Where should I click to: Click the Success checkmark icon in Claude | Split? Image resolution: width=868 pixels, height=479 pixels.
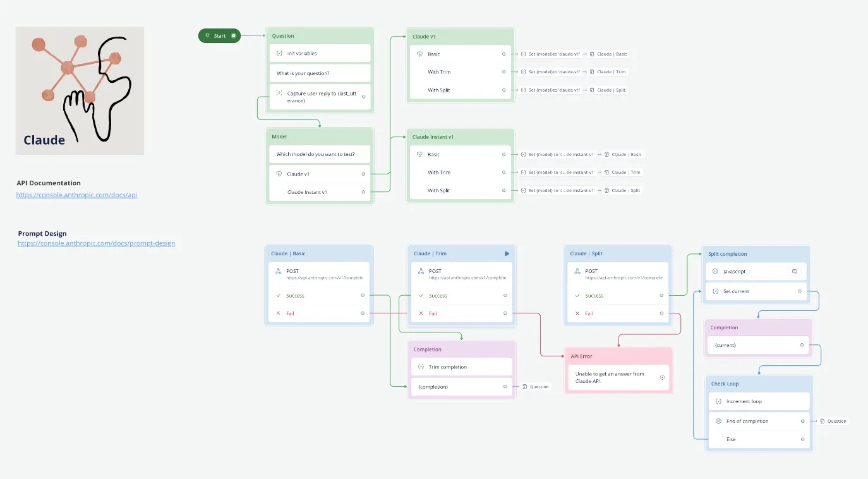click(577, 295)
